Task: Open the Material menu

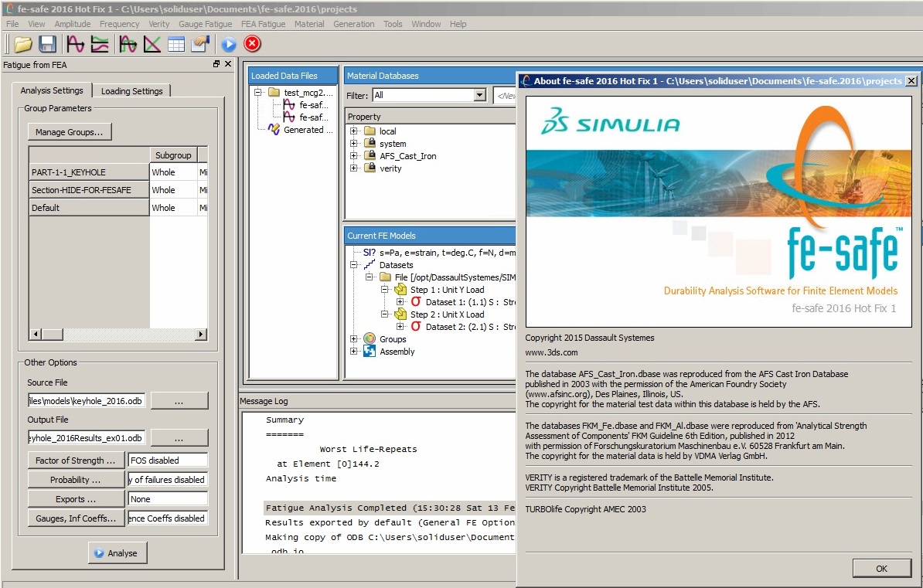Action: (309, 24)
